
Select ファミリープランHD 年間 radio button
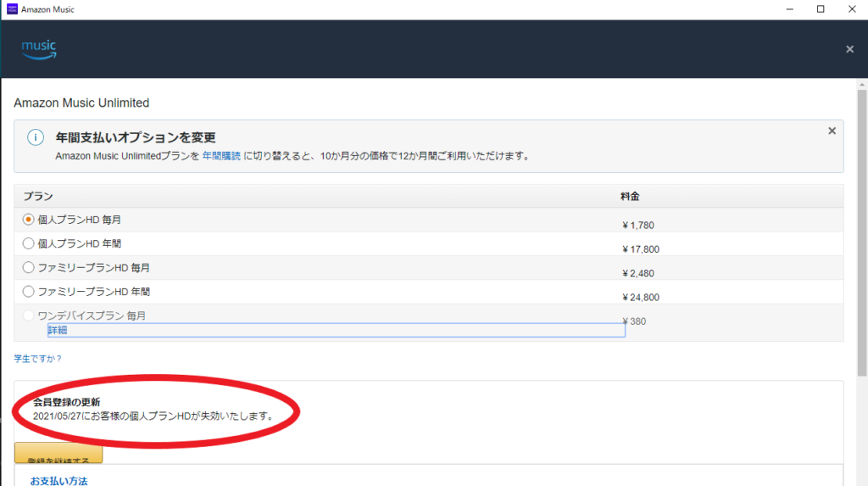coord(28,292)
